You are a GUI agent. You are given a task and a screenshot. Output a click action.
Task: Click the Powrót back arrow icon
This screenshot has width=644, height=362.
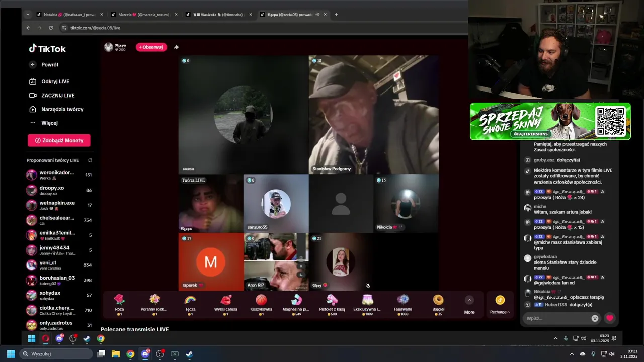(x=33, y=65)
